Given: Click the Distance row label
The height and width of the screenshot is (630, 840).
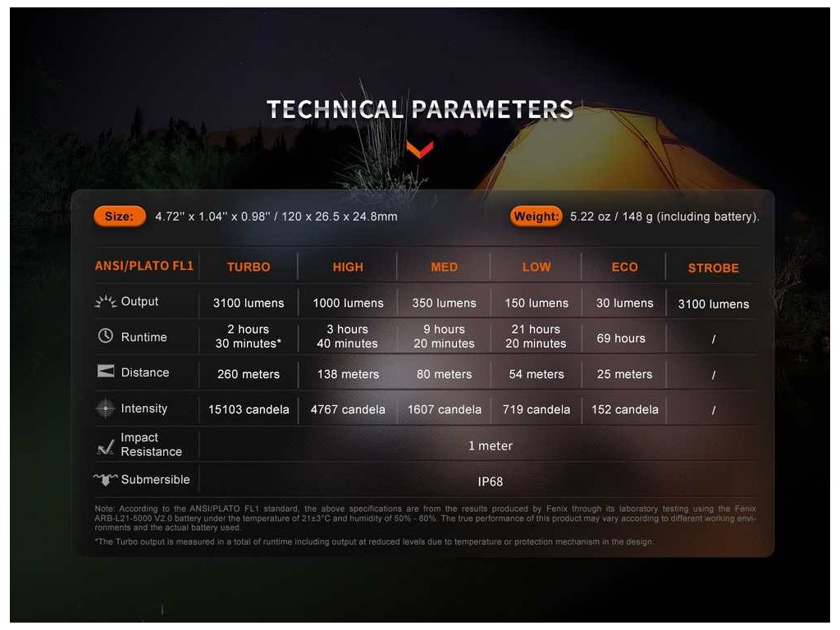Looking at the screenshot, I should (x=145, y=372).
